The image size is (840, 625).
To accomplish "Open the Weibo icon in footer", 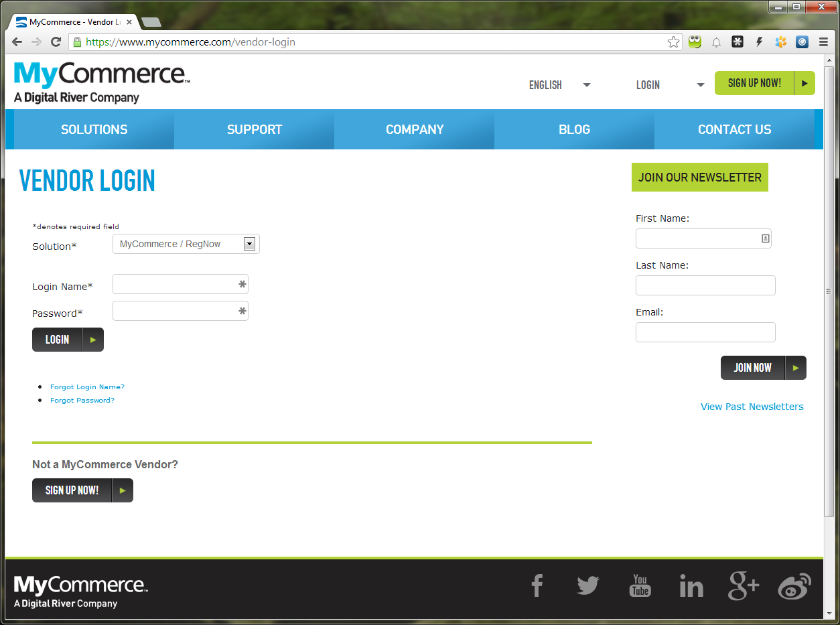I will tap(794, 586).
